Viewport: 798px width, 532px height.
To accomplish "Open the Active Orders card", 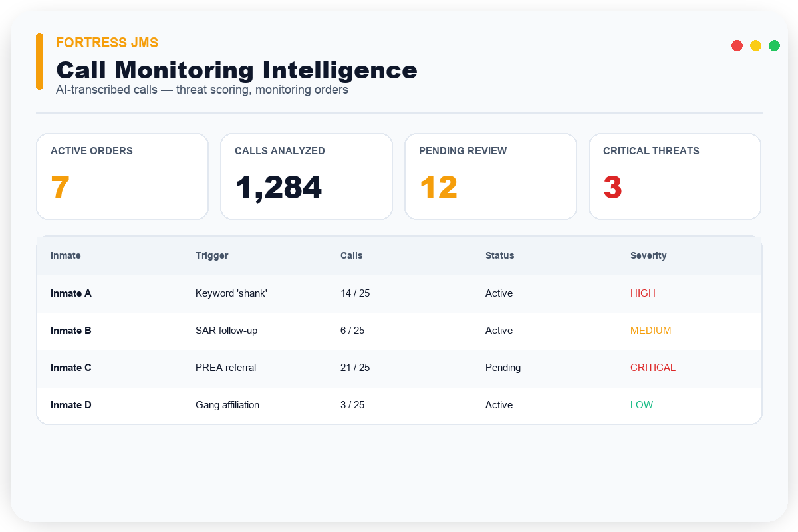I will (122, 176).
